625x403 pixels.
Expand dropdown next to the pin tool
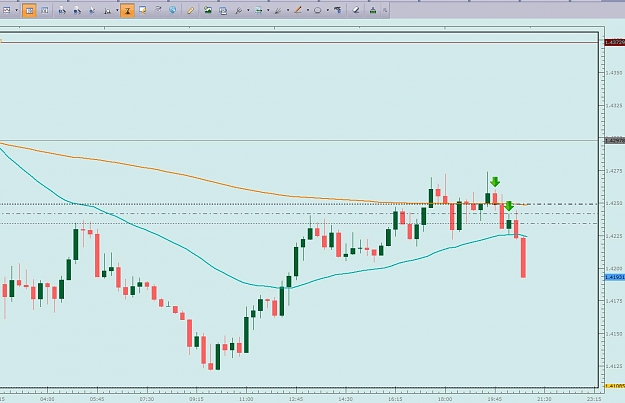[x=248, y=11]
